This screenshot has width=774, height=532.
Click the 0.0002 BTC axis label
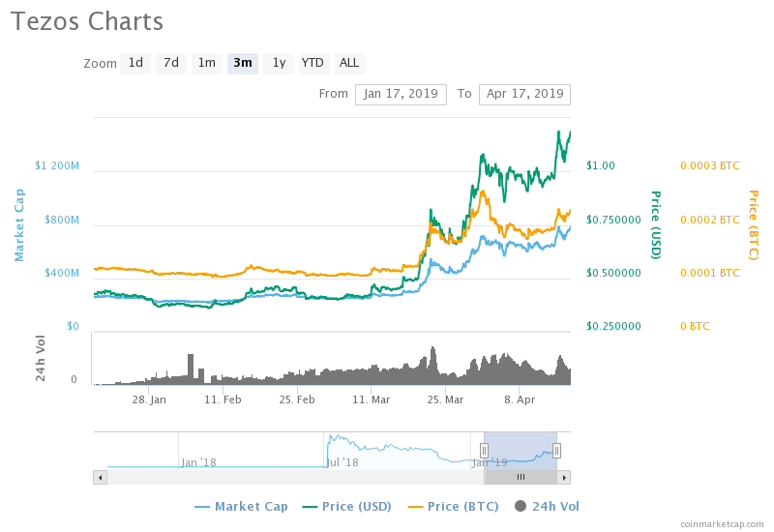(x=710, y=220)
